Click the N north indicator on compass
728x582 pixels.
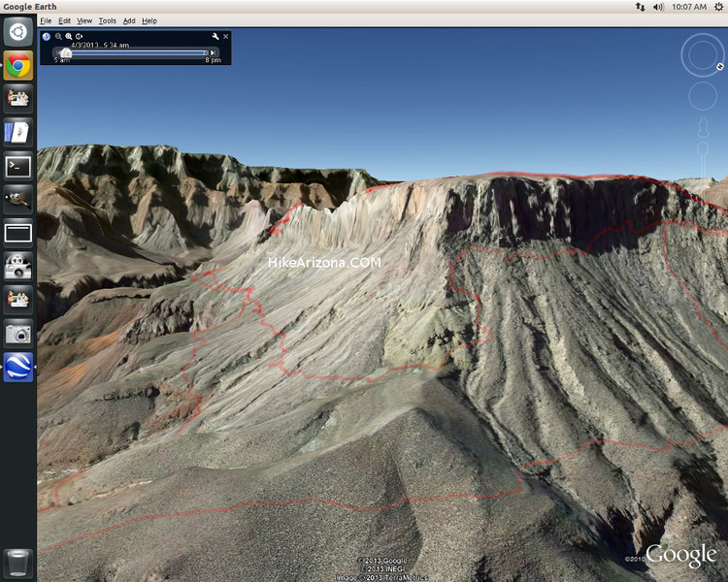(x=719, y=67)
